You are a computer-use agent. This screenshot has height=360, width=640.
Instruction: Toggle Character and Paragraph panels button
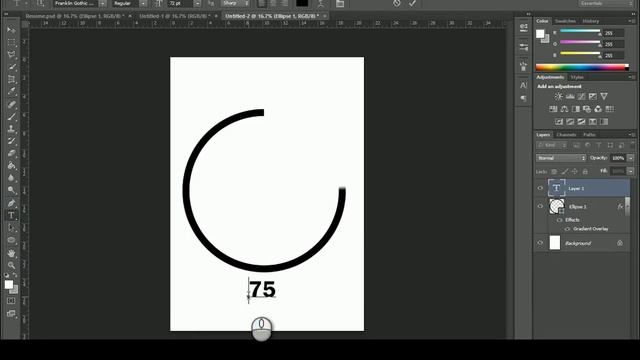click(340, 4)
